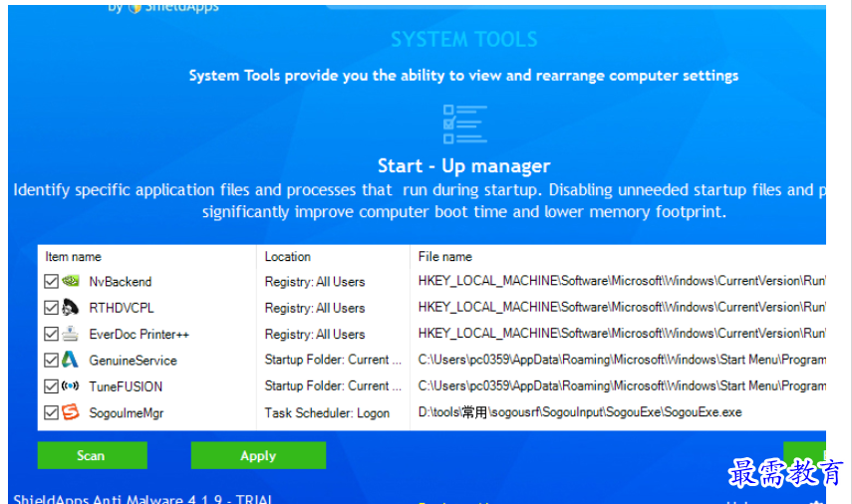852x504 pixels.
Task: Toggle the TuneFUSION checkbox
Action: click(51, 386)
